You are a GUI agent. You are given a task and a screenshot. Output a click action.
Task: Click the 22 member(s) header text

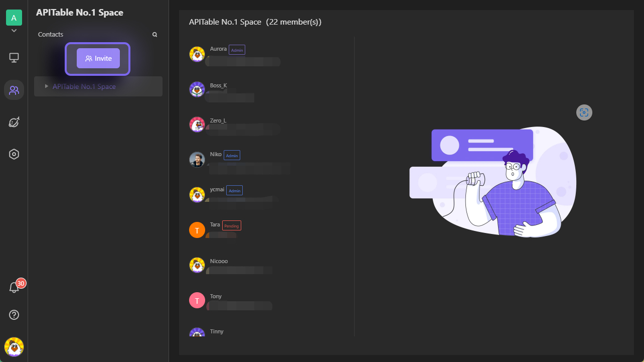[294, 22]
